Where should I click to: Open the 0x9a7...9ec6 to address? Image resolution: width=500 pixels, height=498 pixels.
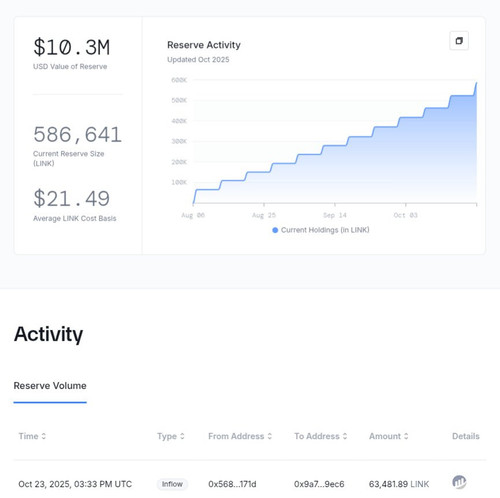(319, 484)
